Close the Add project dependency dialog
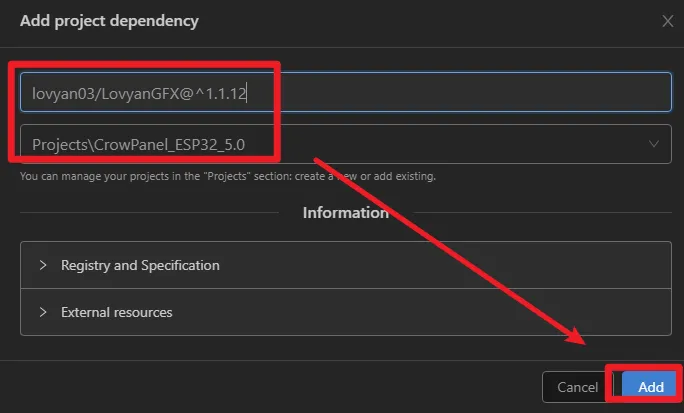Image resolution: width=684 pixels, height=413 pixels. tap(668, 21)
